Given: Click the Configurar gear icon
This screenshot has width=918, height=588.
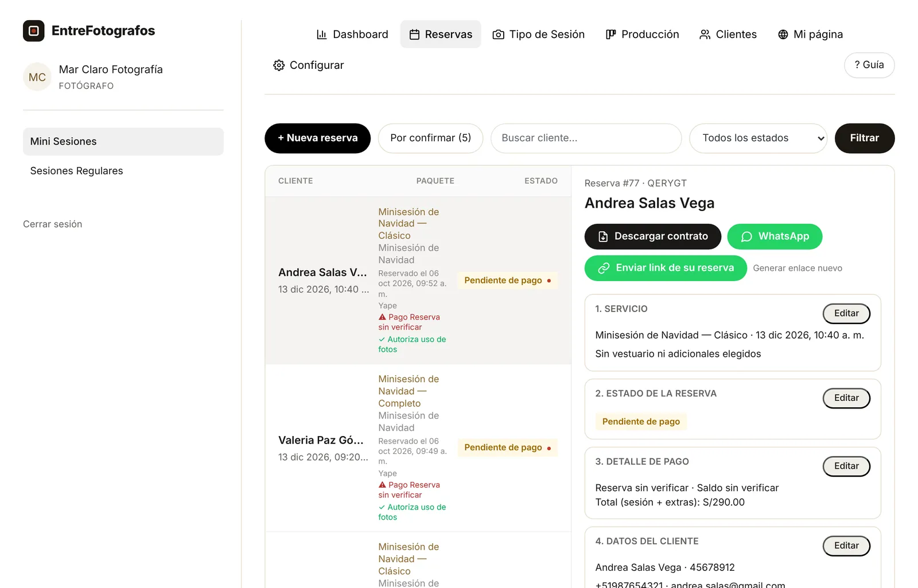Looking at the screenshot, I should (279, 65).
